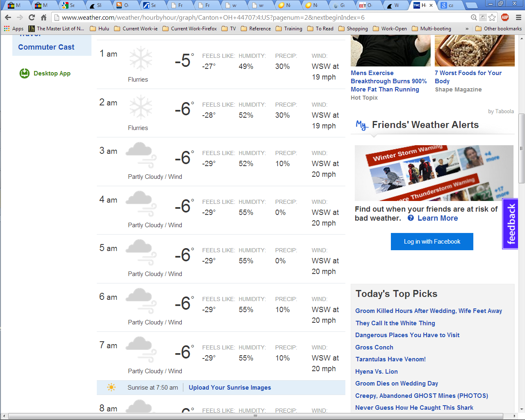Open the Multi-booting bookmarks folder
Screen dimensions: 525x420
[431, 29]
